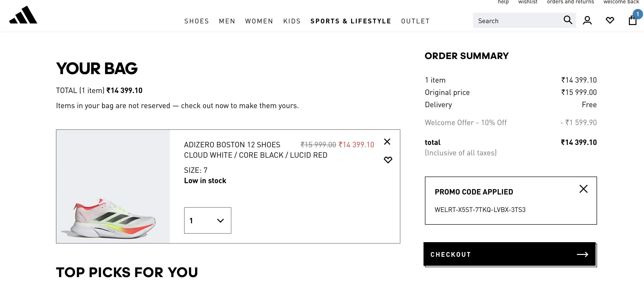Open the quantity dropdown
The width and height of the screenshot is (644, 287).
pos(208,220)
